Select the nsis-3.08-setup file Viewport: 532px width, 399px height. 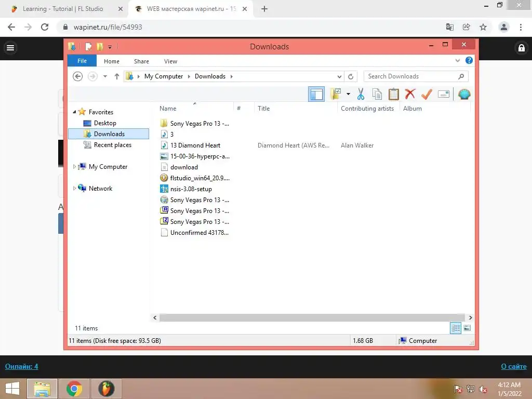pyautogui.click(x=187, y=189)
